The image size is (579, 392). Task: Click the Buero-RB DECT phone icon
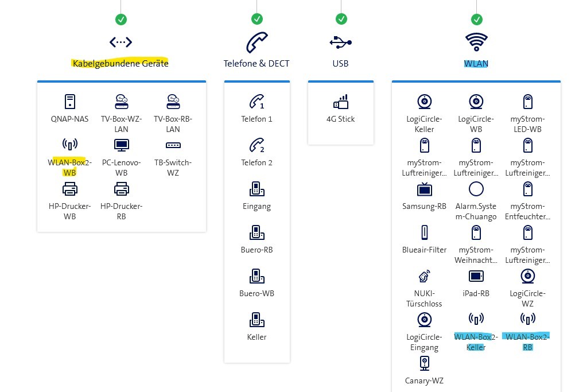[x=257, y=232]
